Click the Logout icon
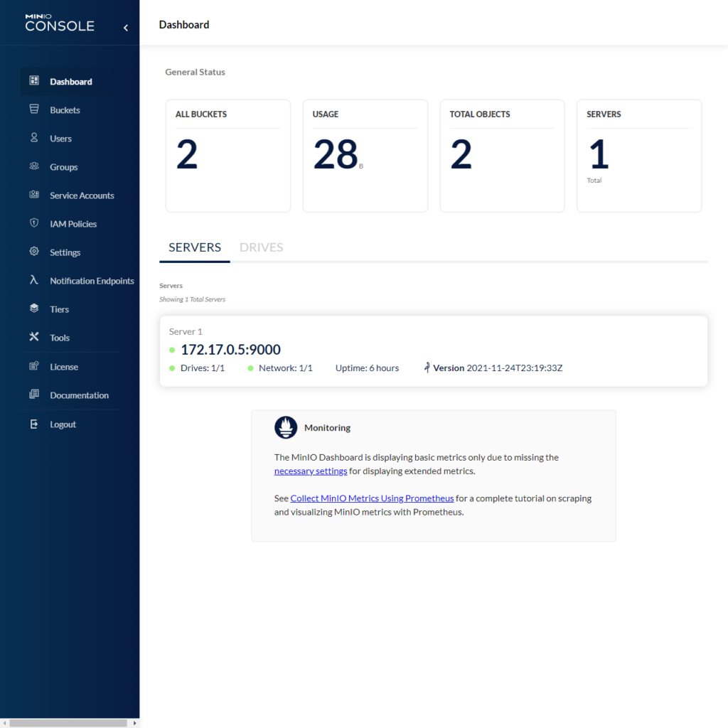This screenshot has height=728, width=728. 34,424
